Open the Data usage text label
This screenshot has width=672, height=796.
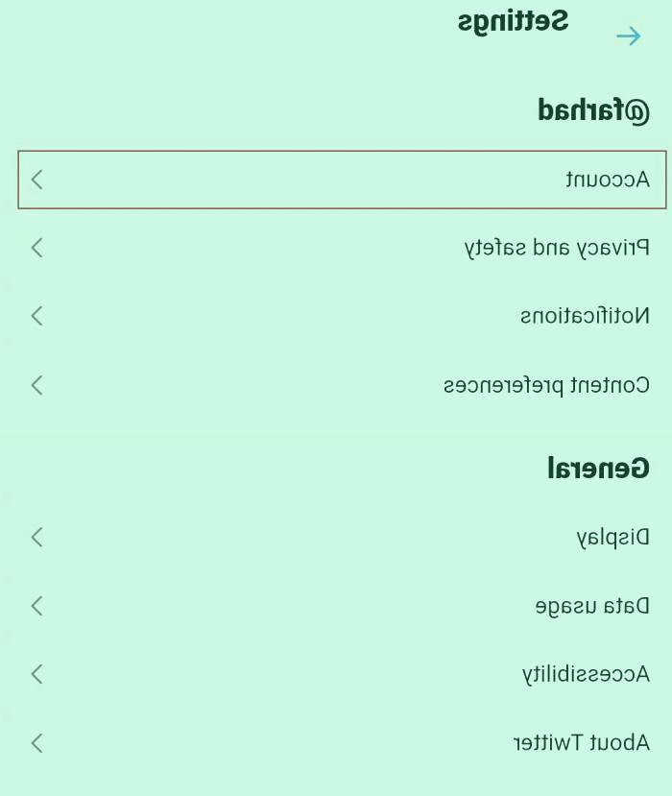592,606
